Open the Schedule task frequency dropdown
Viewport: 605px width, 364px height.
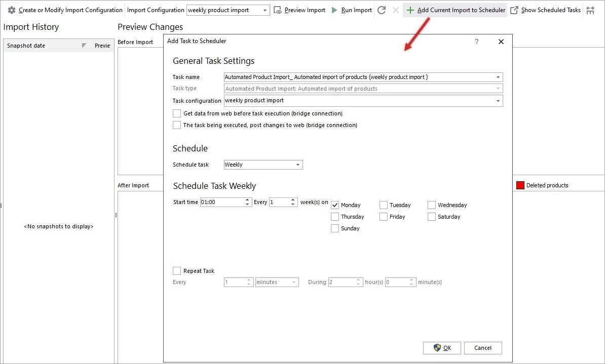click(297, 165)
